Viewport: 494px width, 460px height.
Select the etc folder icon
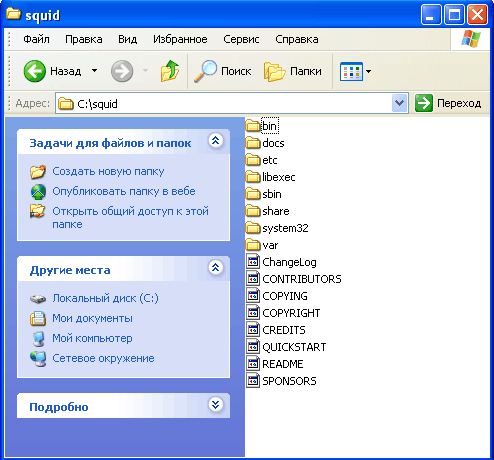(x=253, y=160)
